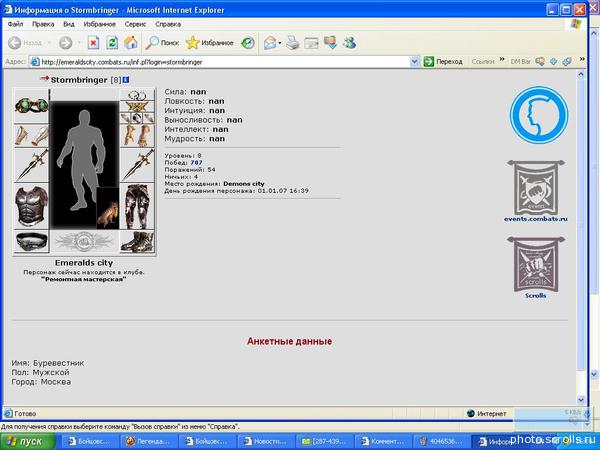Image resolution: width=600 pixels, height=450 pixels.
Task: Click the Stop button in browser toolbar
Action: click(93, 43)
